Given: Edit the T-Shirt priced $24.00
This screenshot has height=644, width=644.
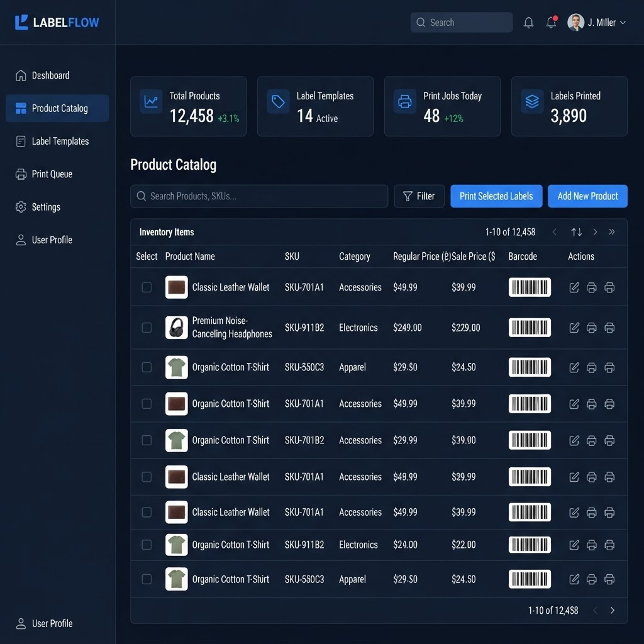Looking at the screenshot, I should point(574,545).
